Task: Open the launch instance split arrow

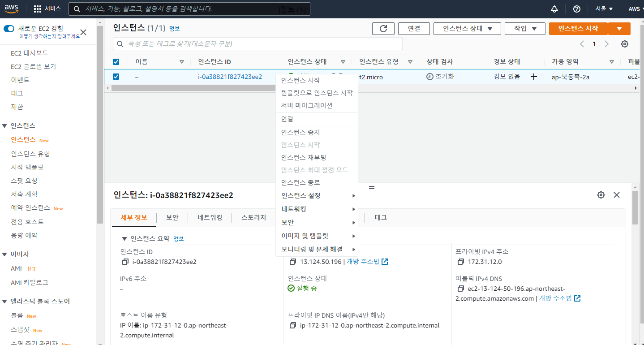Action: (619, 29)
